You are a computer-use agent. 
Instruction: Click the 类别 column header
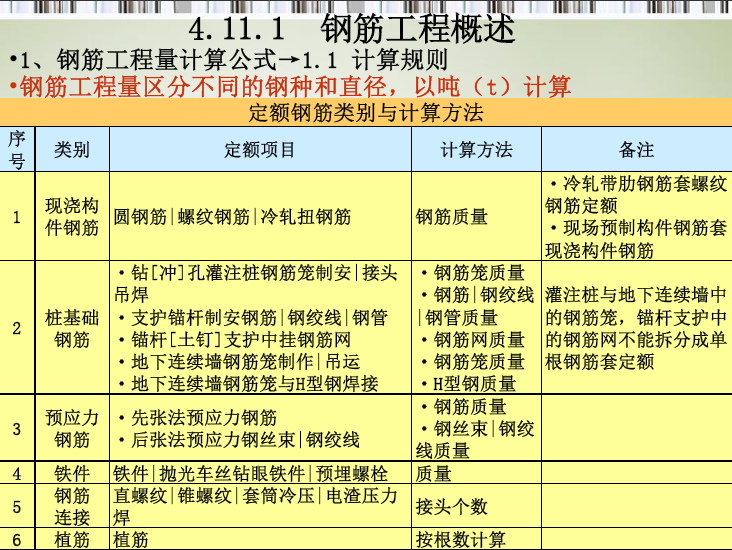coord(71,150)
